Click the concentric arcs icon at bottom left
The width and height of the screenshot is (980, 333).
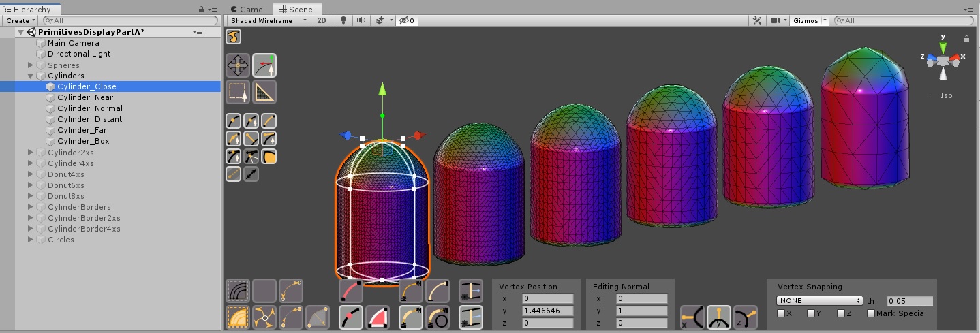(238, 291)
